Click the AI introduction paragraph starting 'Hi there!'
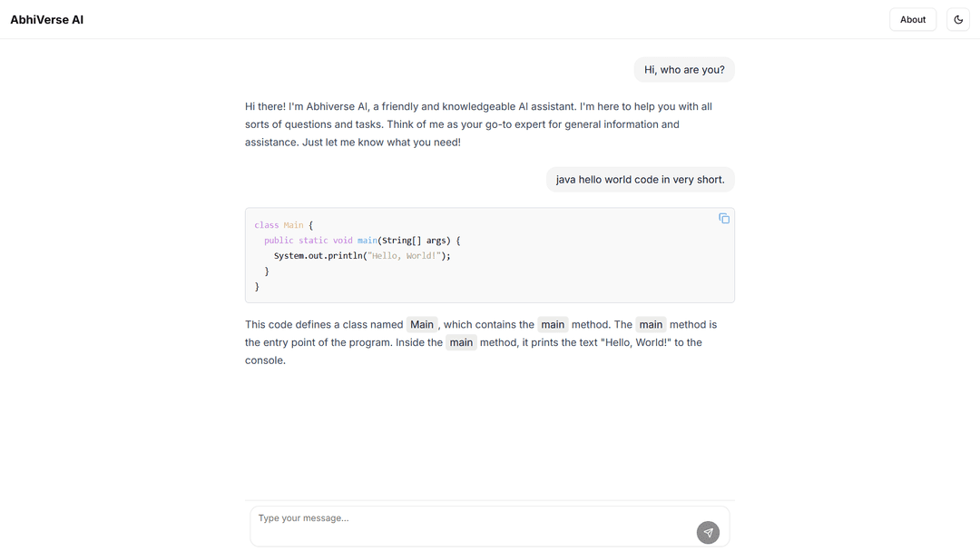980x552 pixels. [x=479, y=124]
